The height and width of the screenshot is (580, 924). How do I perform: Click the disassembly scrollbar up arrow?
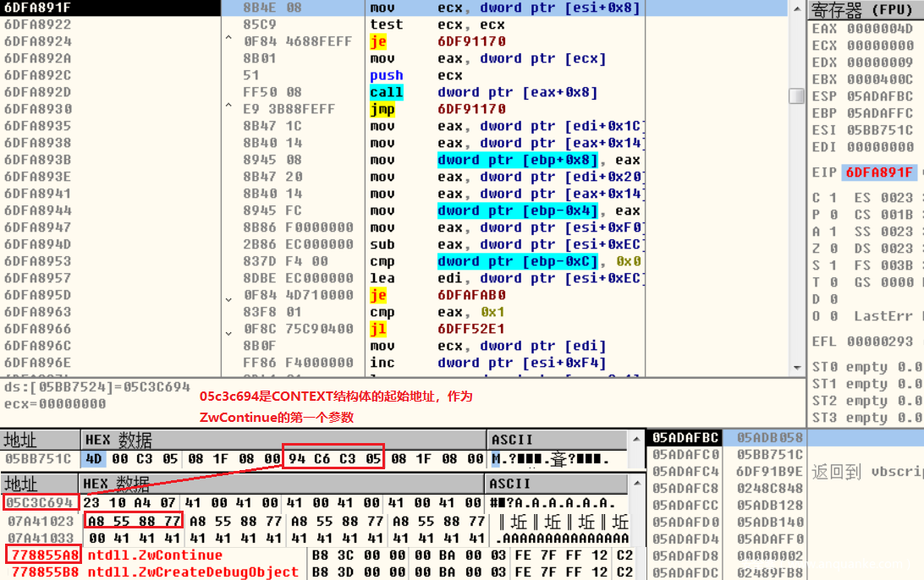click(x=796, y=8)
